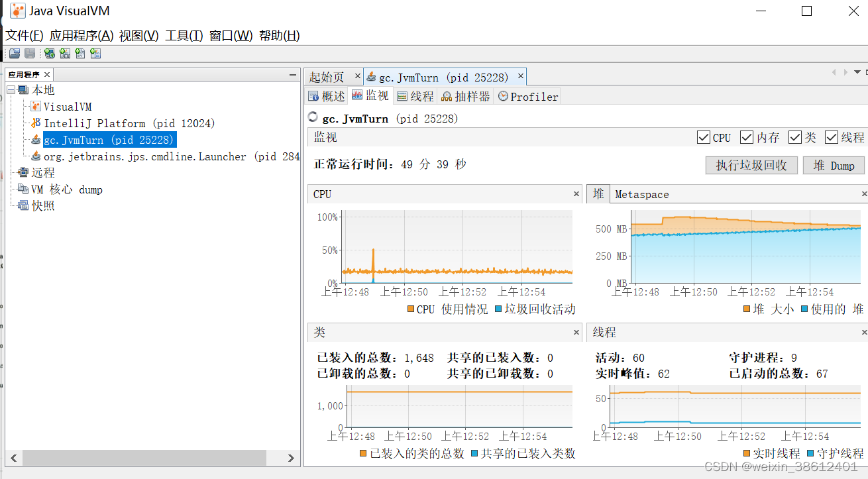Image resolution: width=868 pixels, height=479 pixels.
Task: Click the left arrow of horizontal scrollbar
Action: [13, 458]
